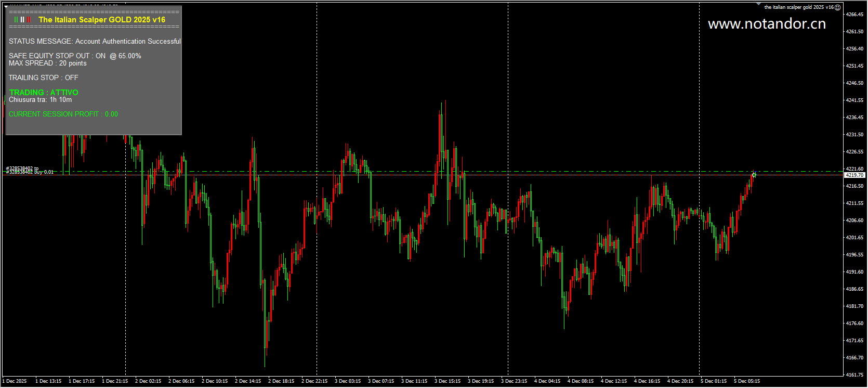The image size is (868, 388).
Task: Open the chart menu arrow in top-left corner
Action: (x=6, y=7)
